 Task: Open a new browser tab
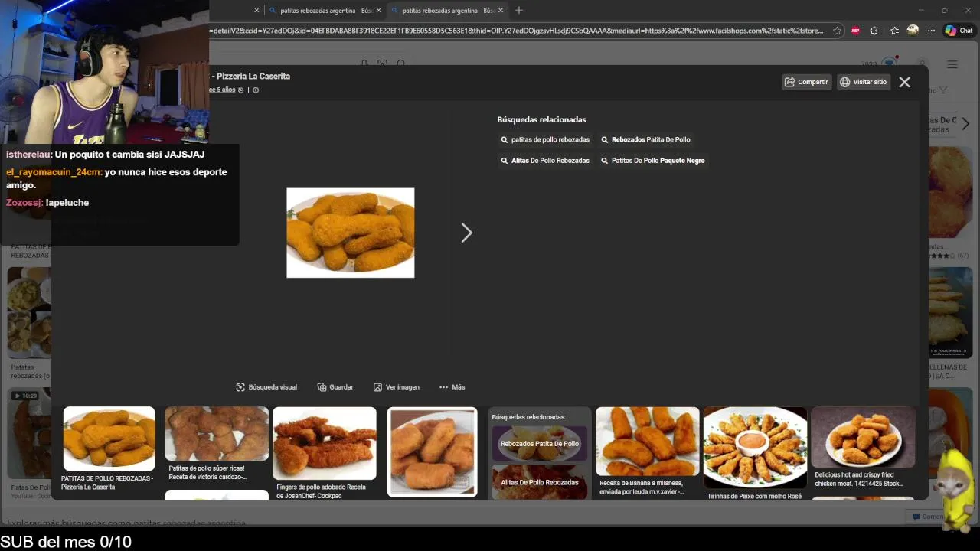click(519, 11)
